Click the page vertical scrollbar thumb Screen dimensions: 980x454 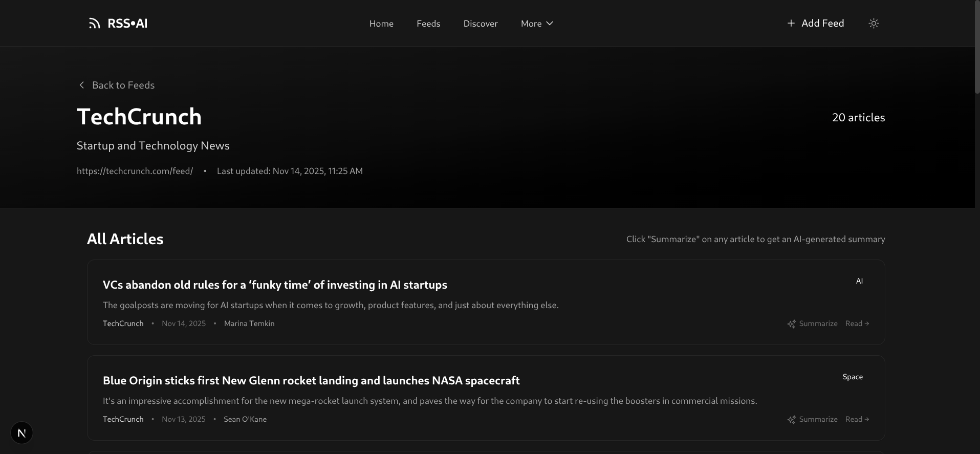coord(977,47)
